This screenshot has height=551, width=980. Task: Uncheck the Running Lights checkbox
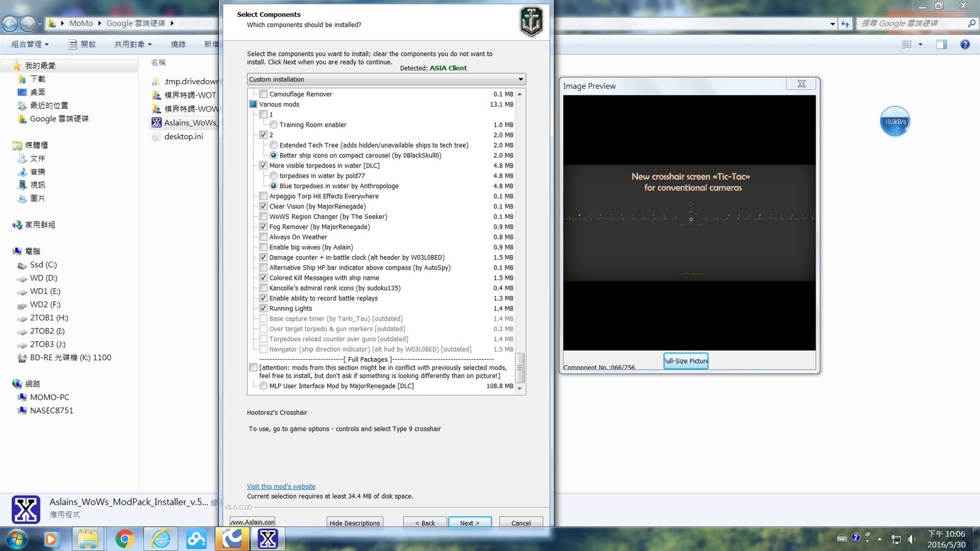coord(264,308)
